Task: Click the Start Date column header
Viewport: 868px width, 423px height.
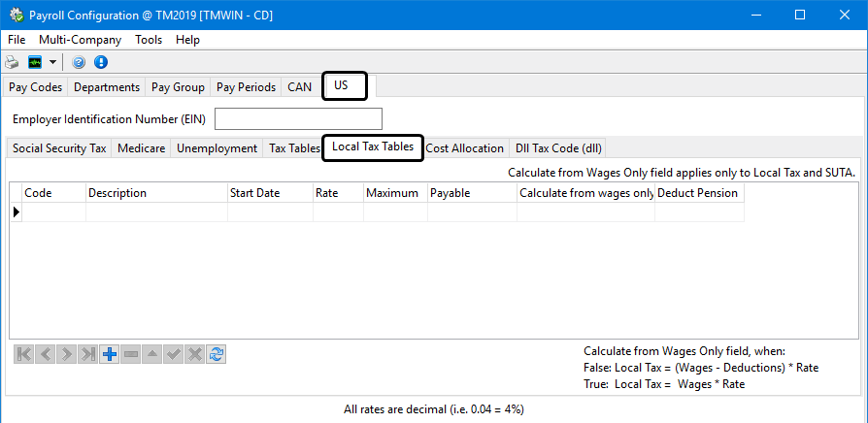Action: [254, 193]
